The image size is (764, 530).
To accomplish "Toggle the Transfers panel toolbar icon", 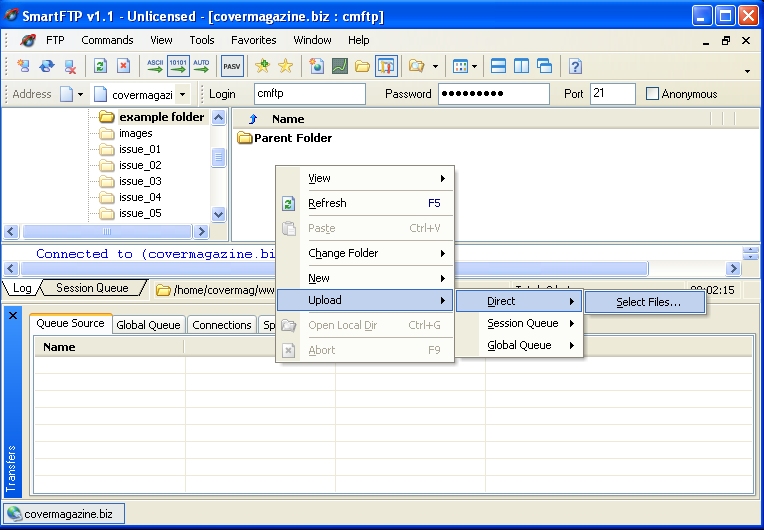I will pyautogui.click(x=386, y=66).
